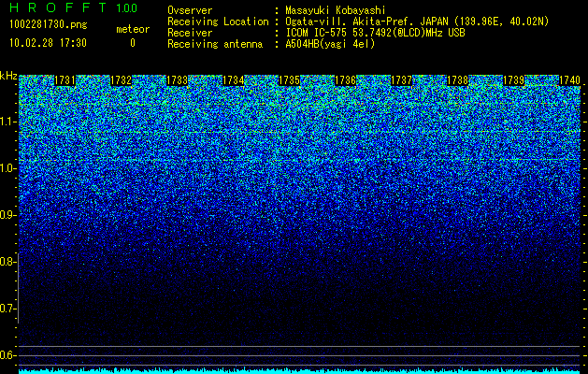Click the name Masayuki Kobayashi

pyautogui.click(x=336, y=10)
